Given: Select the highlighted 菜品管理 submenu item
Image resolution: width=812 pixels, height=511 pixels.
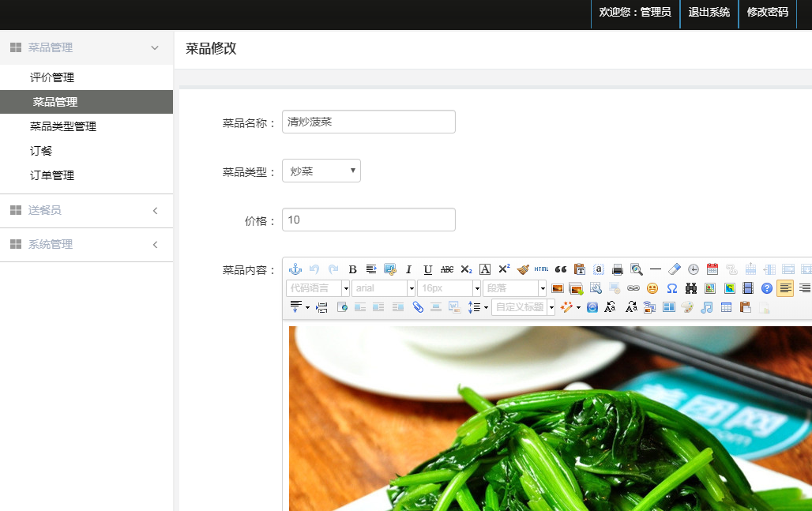Looking at the screenshot, I should click(86, 102).
